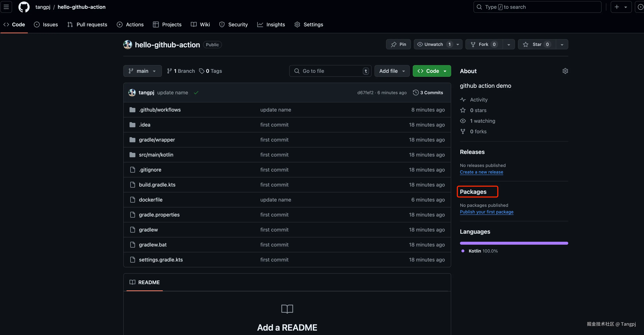Viewport: 644px width, 335px height.
Task: Click Publish your first package link
Action: (x=486, y=212)
